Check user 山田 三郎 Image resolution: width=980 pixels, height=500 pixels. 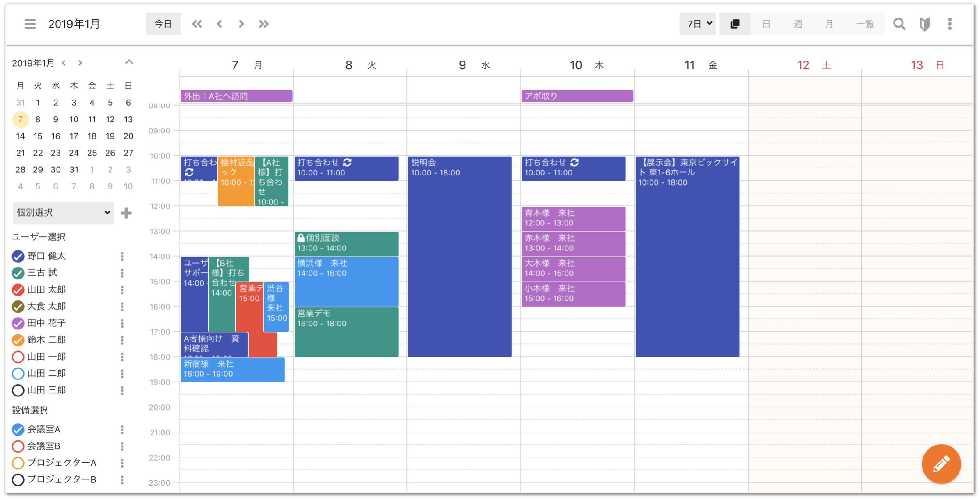18,390
